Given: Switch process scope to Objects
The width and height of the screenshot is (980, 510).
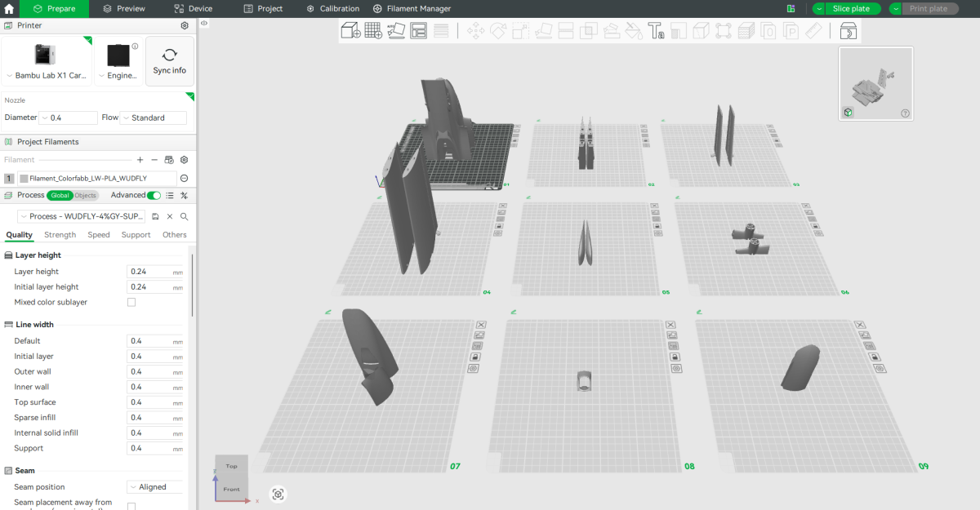Looking at the screenshot, I should pos(86,195).
